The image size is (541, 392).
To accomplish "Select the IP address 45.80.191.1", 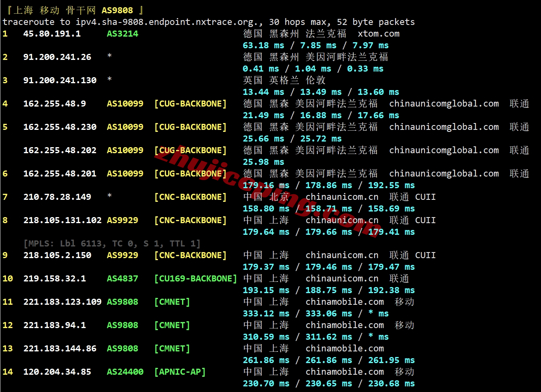I will tap(52, 34).
